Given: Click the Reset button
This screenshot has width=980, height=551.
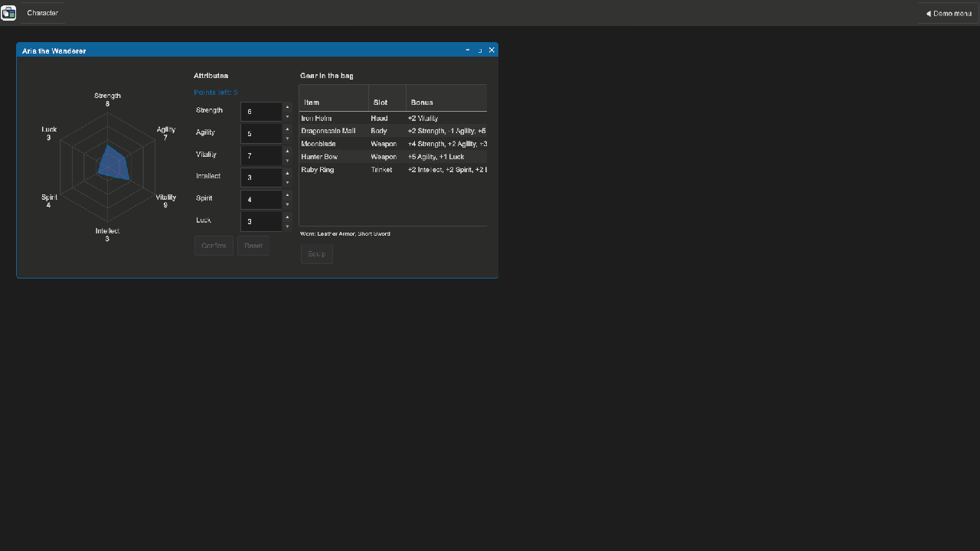Looking at the screenshot, I should [253, 246].
